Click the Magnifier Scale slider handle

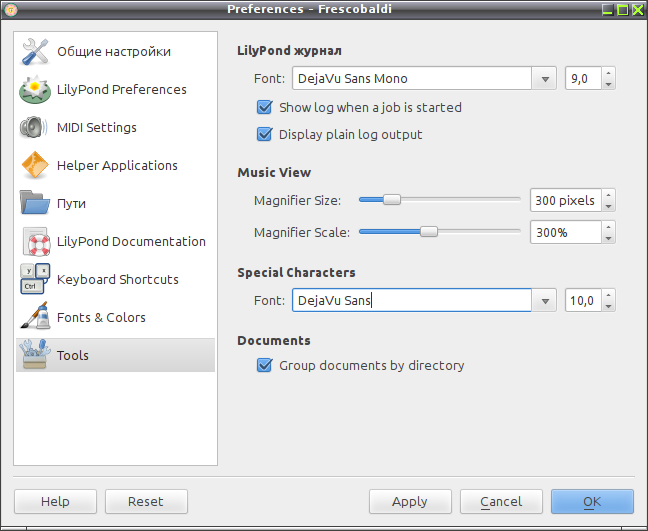coord(429,232)
